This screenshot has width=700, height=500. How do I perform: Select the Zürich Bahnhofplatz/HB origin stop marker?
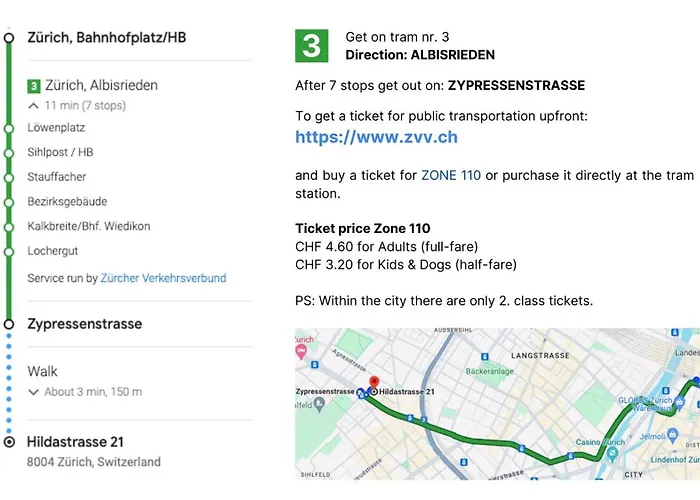coord(9,37)
